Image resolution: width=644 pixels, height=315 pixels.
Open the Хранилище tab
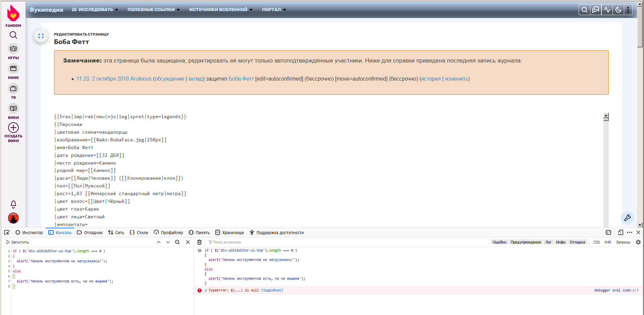pos(230,232)
